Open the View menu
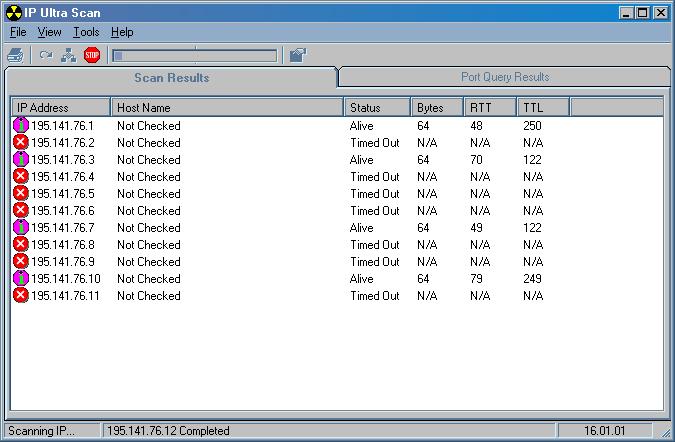This screenshot has width=675, height=442. coord(50,32)
